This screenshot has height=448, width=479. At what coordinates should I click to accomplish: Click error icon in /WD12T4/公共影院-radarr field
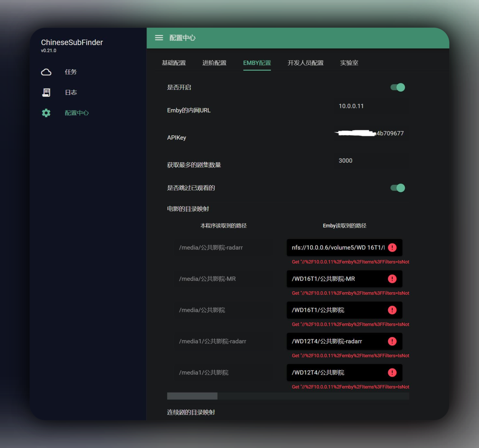(x=392, y=341)
